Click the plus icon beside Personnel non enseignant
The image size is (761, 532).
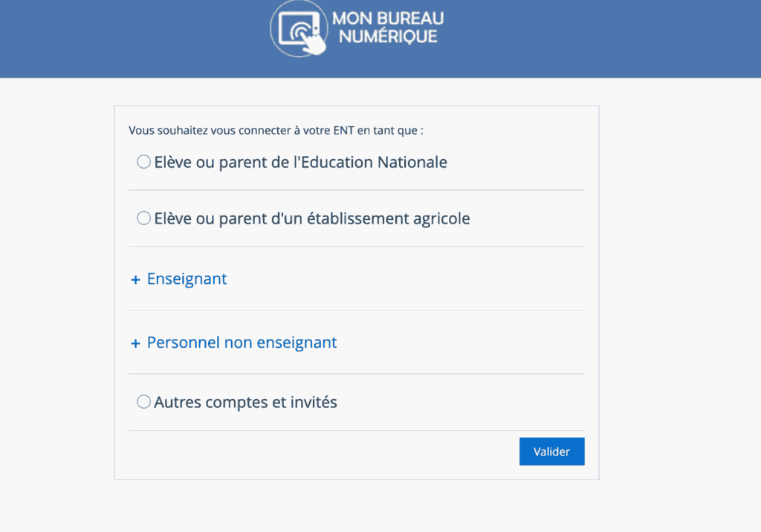135,344
